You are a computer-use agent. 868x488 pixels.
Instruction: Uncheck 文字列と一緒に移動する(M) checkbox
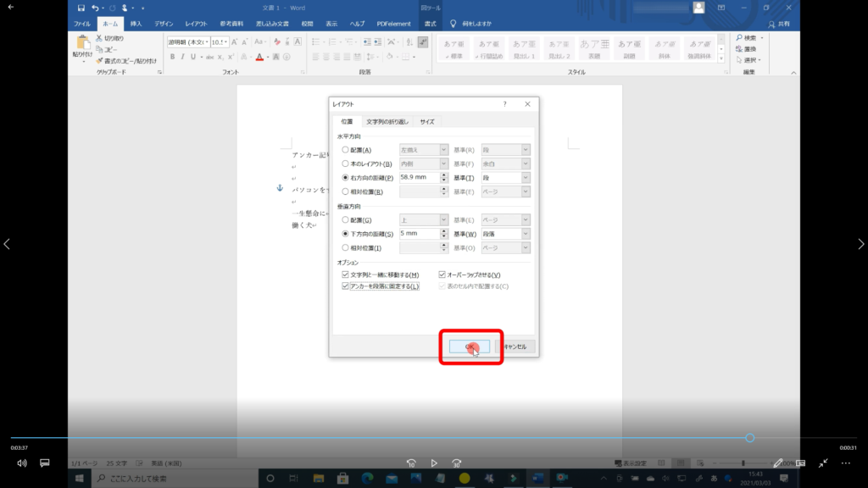(x=345, y=274)
